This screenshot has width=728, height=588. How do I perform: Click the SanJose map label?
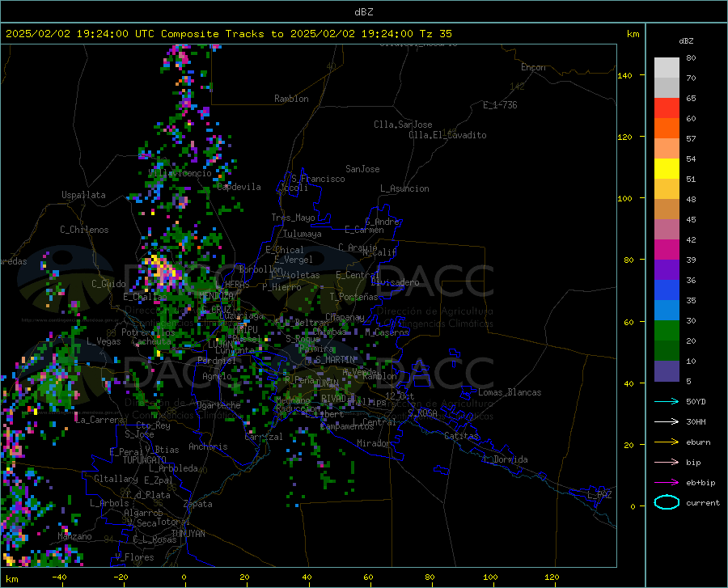(362, 169)
